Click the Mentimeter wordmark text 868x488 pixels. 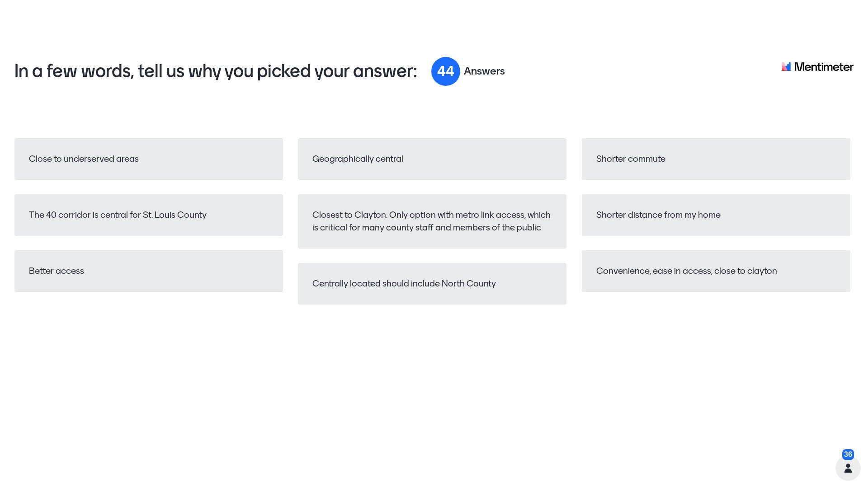point(824,67)
